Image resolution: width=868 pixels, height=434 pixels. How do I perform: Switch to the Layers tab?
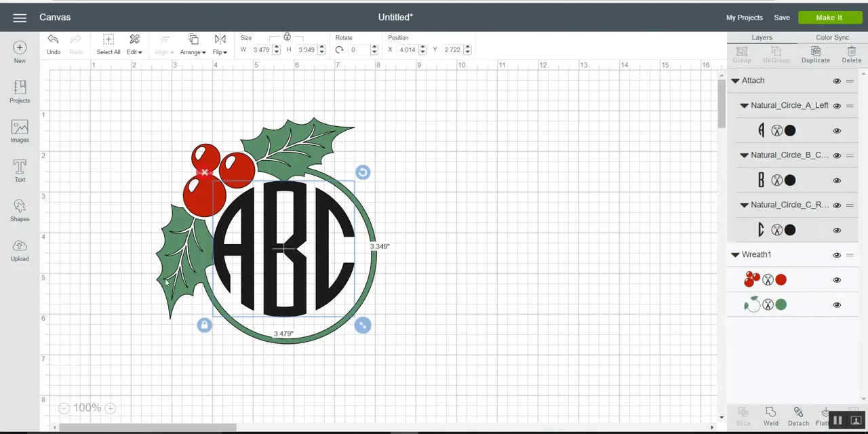click(762, 37)
